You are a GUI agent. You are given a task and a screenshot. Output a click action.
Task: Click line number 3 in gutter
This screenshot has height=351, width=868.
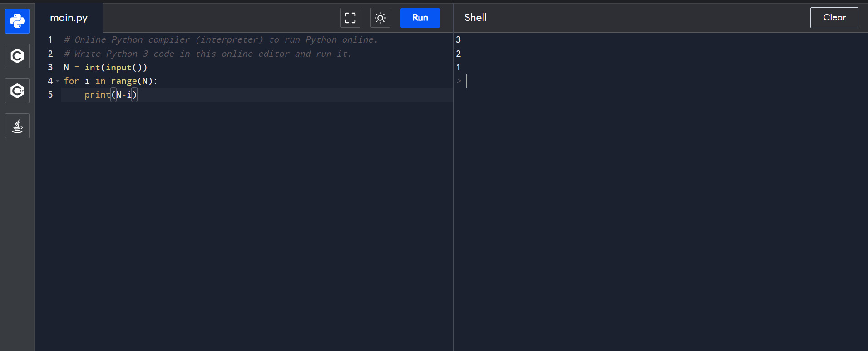pos(50,67)
